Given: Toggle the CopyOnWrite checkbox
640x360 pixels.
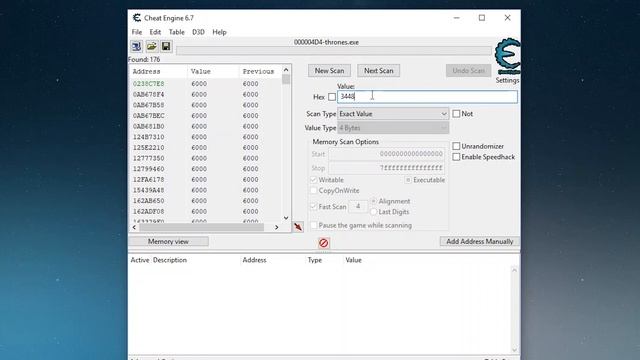Looking at the screenshot, I should pos(313,191).
